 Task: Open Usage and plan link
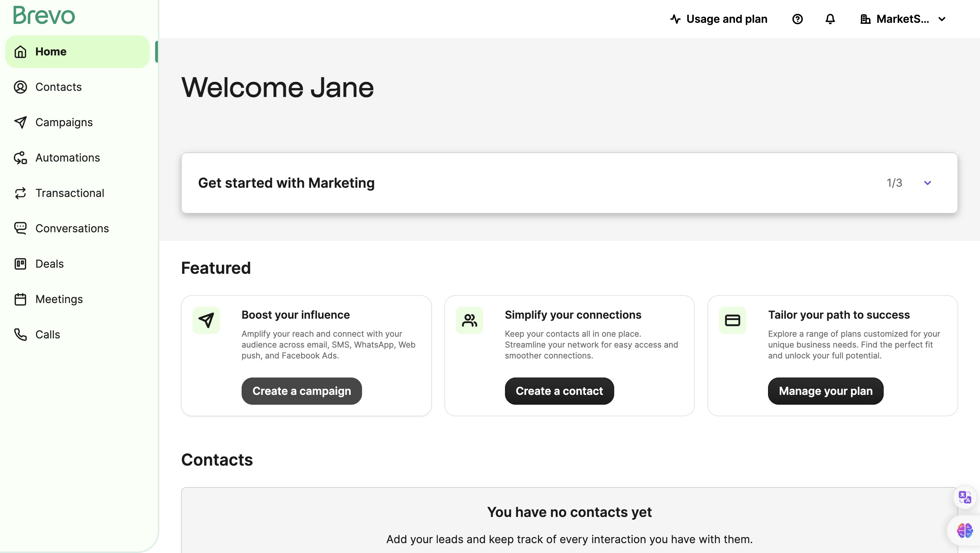point(719,19)
